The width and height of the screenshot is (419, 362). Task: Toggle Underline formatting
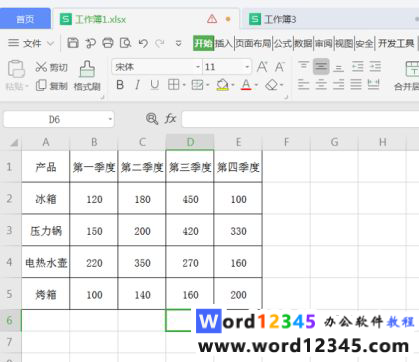(x=154, y=85)
